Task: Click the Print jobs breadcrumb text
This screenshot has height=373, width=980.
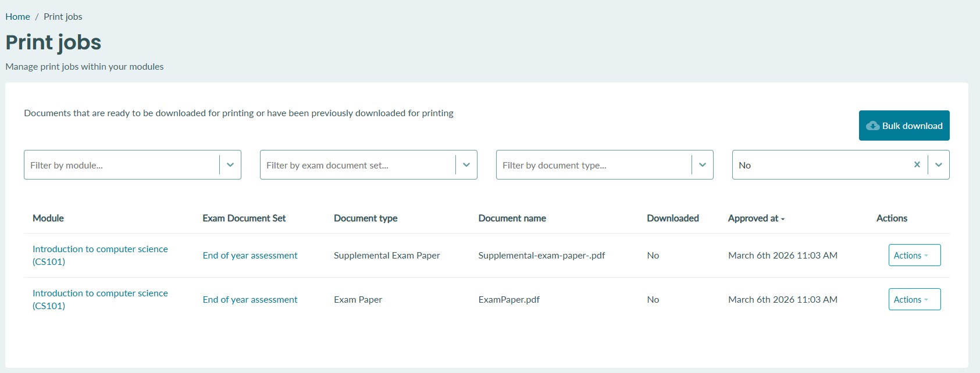Action: pyautogui.click(x=63, y=16)
